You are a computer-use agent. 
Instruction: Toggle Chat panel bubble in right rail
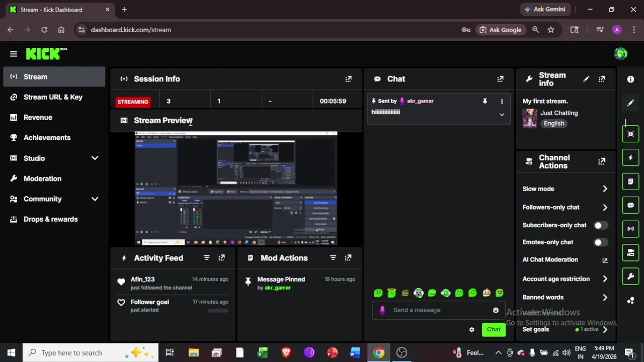tap(630, 205)
